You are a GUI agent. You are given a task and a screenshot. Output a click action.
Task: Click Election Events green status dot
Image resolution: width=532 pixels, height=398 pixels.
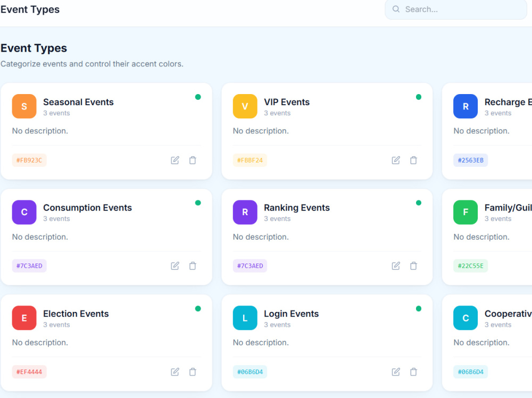click(198, 309)
